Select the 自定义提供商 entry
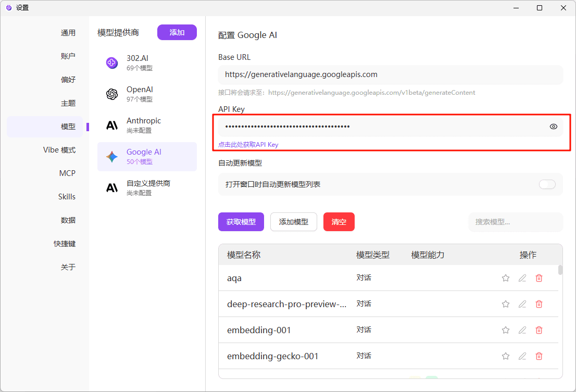Image resolution: width=576 pixels, height=392 pixels. 147,188
